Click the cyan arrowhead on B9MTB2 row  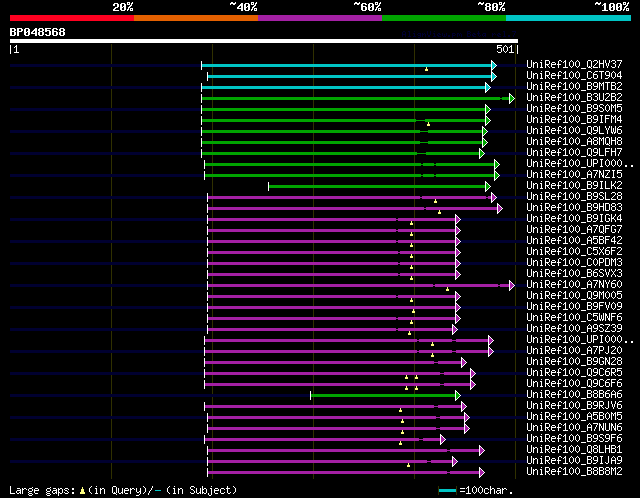(488, 87)
